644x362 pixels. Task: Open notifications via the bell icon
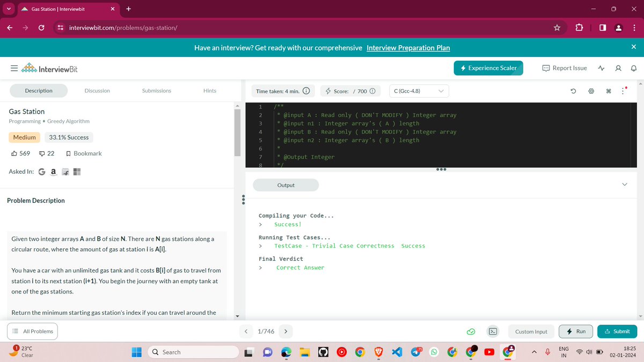tap(634, 68)
